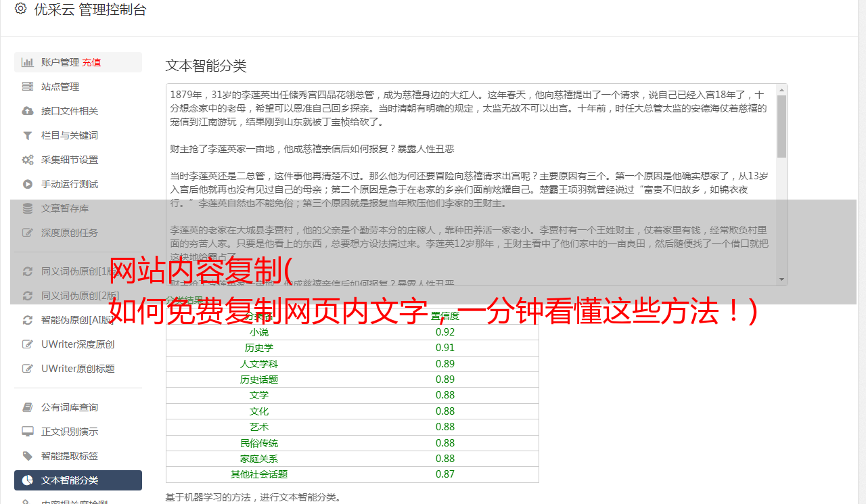Click the refresh icon for 智能伪原创[AI版]

click(28, 320)
